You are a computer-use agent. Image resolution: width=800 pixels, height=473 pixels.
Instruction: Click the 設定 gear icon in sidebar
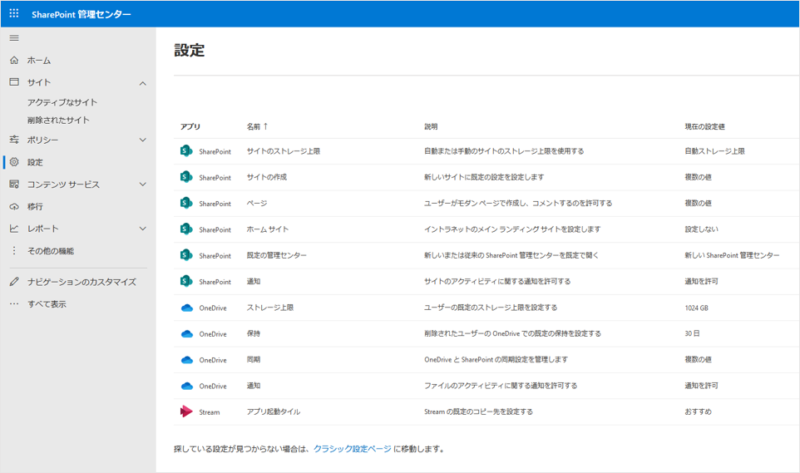pyautogui.click(x=14, y=161)
